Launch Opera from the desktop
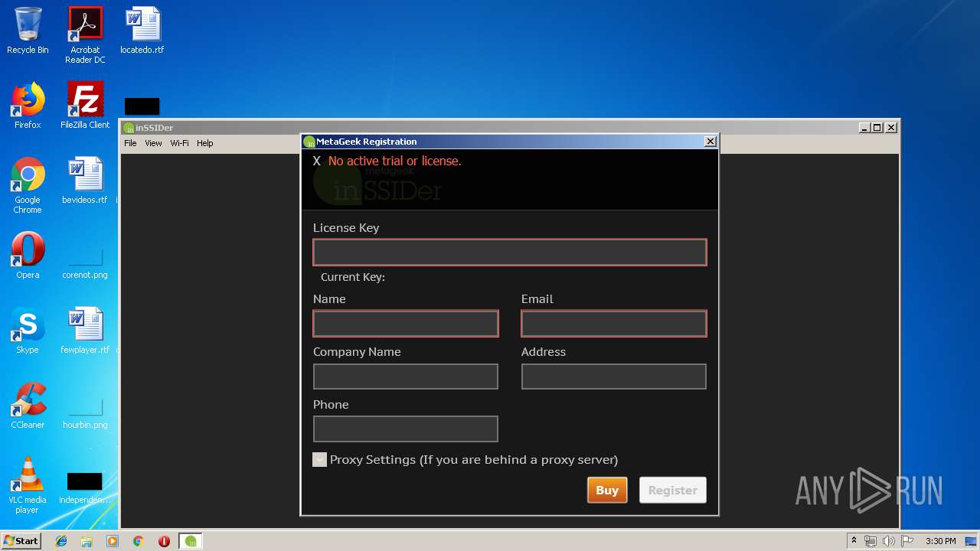 (x=28, y=256)
